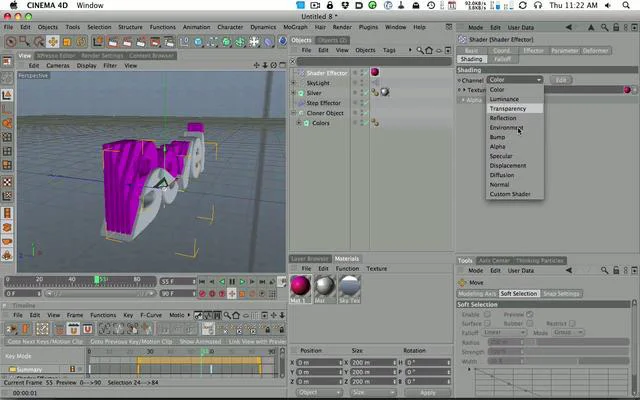This screenshot has width=640, height=400.
Task: Choose Transparency from the channel list
Action: pos(515,109)
